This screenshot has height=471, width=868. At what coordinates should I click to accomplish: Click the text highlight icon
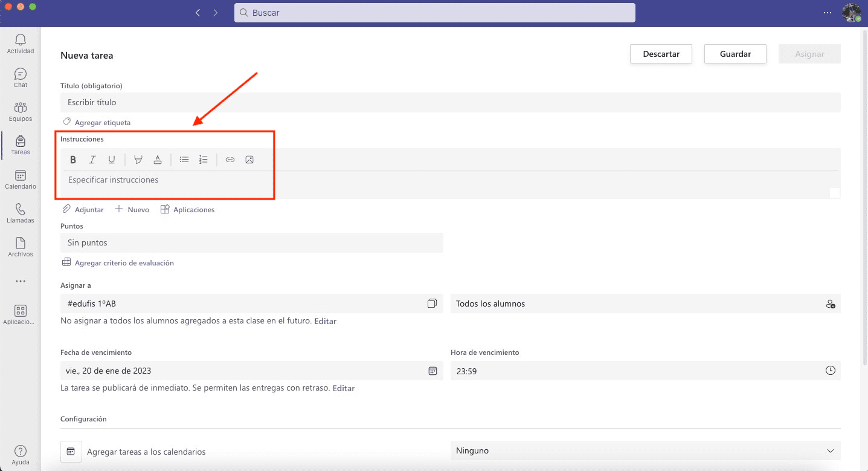(138, 160)
